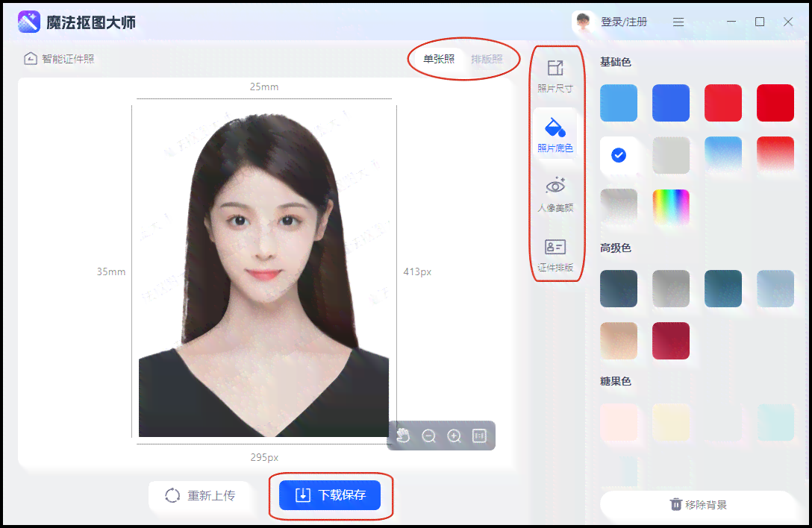The image size is (812, 528).
Task: Click the ID photo preview image
Action: pos(264,271)
